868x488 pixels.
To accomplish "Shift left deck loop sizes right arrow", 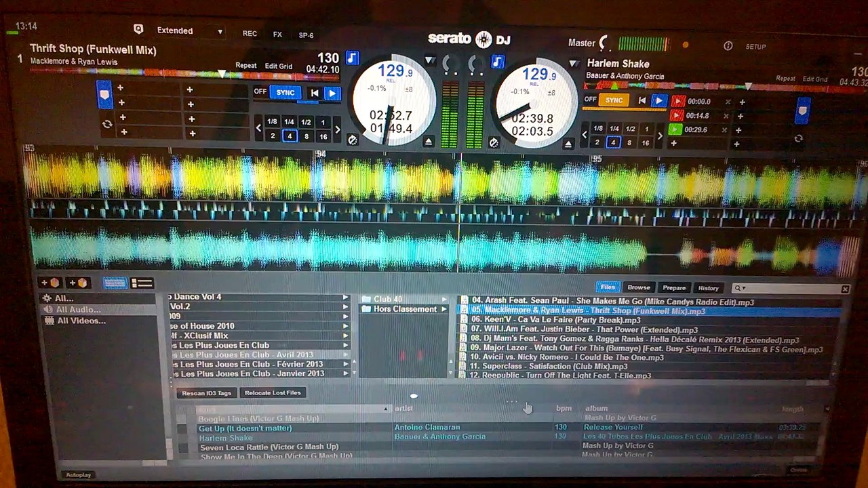I will 338,129.
